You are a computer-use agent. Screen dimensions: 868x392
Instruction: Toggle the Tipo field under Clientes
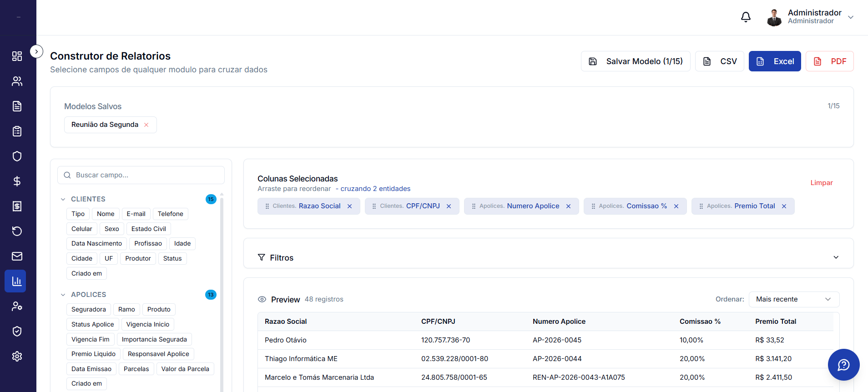(x=78, y=214)
